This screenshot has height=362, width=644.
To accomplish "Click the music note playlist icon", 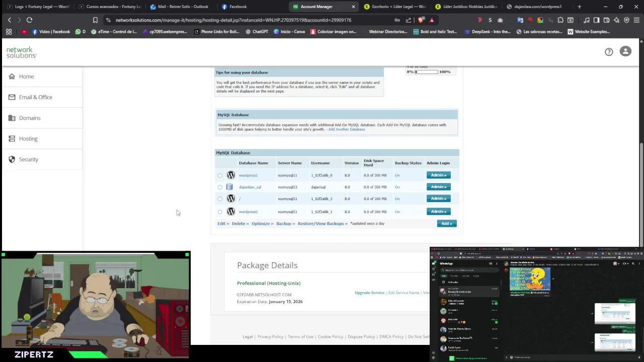I will [x=587, y=20].
